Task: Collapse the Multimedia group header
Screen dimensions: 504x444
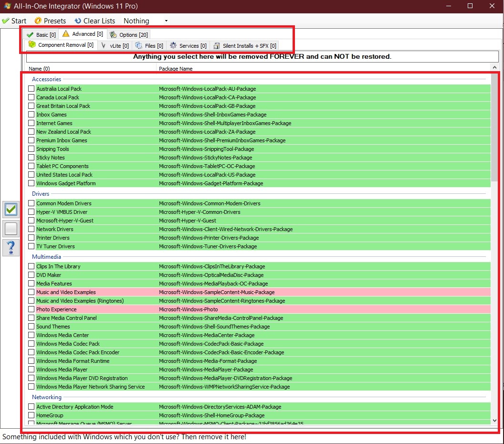Action: click(46, 256)
